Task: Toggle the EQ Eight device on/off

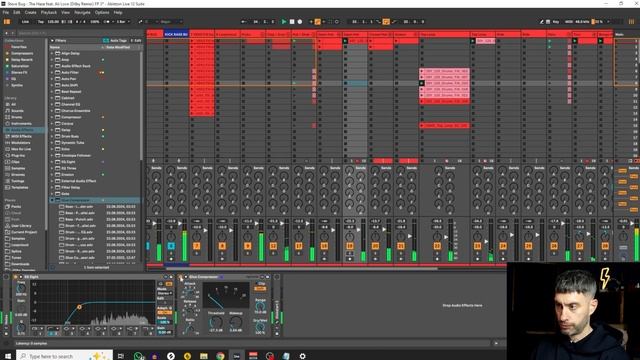Action: 16,277
